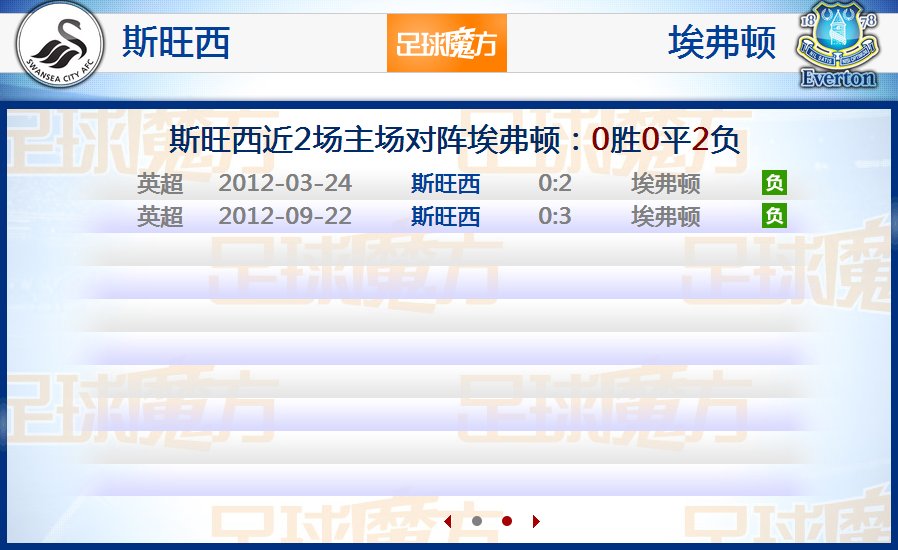Select the gray first page dot
This screenshot has width=898, height=550.
[x=476, y=521]
